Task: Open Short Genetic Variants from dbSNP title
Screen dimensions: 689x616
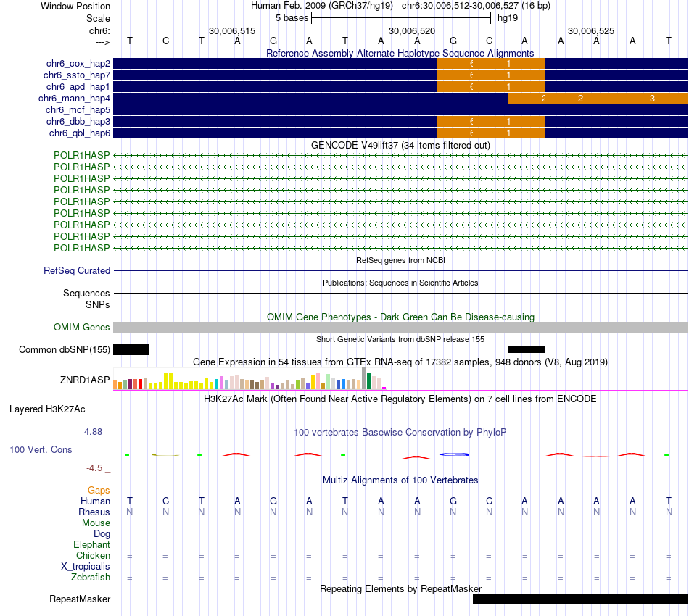Action: pyautogui.click(x=400, y=339)
